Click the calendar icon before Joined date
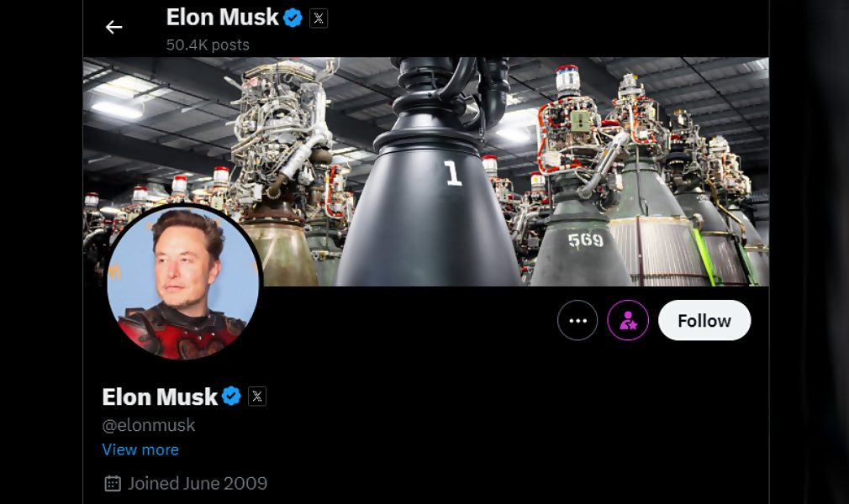 coord(113,484)
